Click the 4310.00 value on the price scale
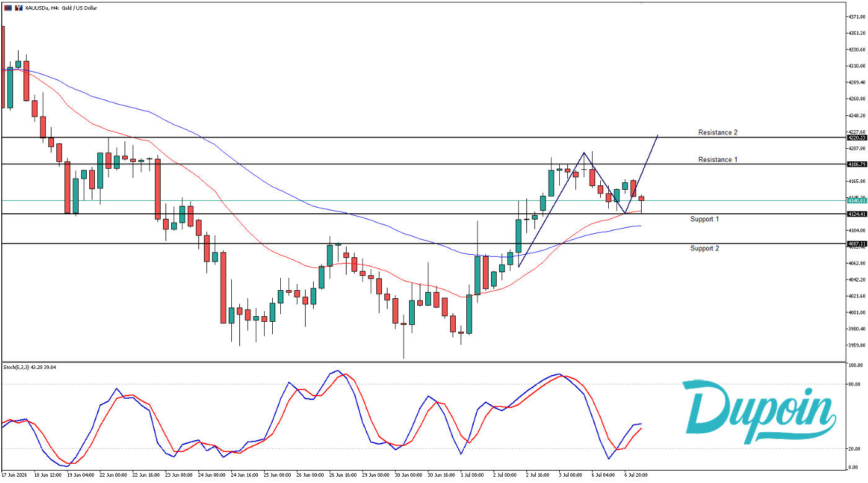 [x=857, y=66]
